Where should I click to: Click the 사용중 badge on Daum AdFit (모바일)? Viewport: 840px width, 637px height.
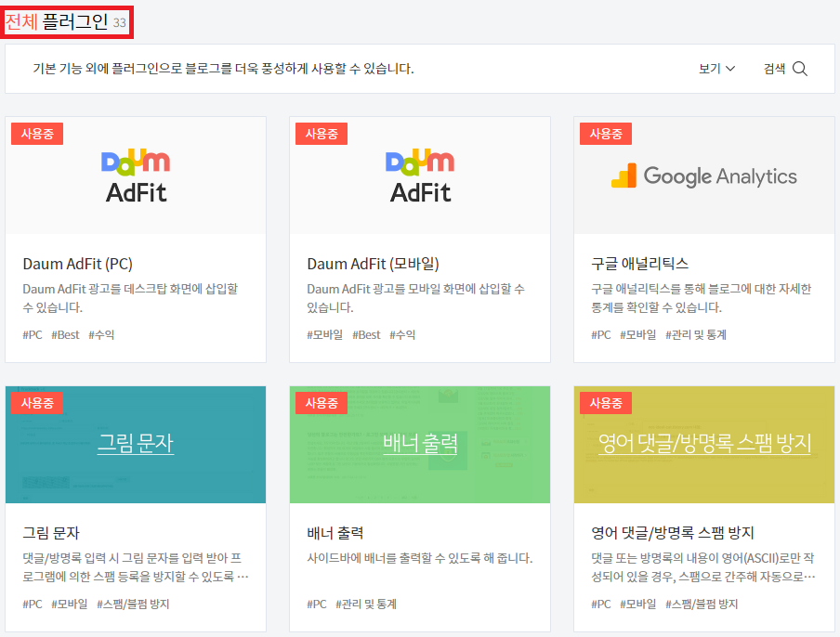click(322, 134)
